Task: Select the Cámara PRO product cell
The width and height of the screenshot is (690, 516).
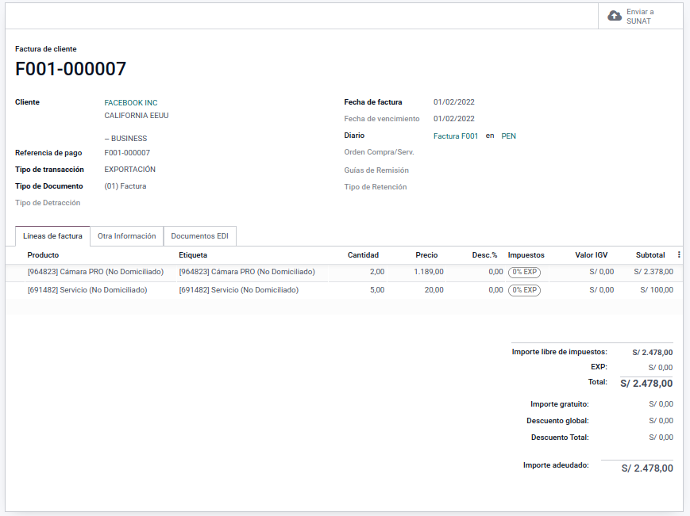Action: coord(95,272)
